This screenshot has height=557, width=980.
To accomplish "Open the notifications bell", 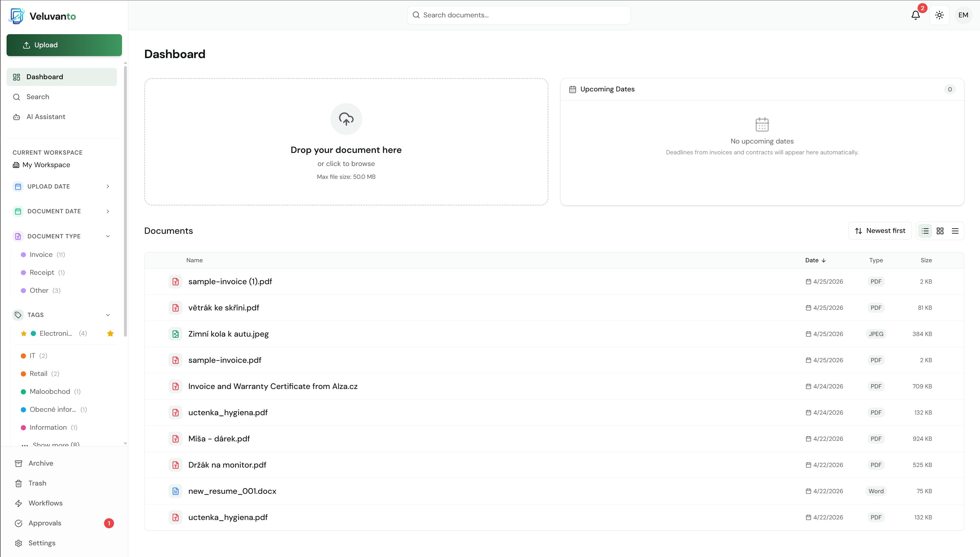I will (915, 15).
